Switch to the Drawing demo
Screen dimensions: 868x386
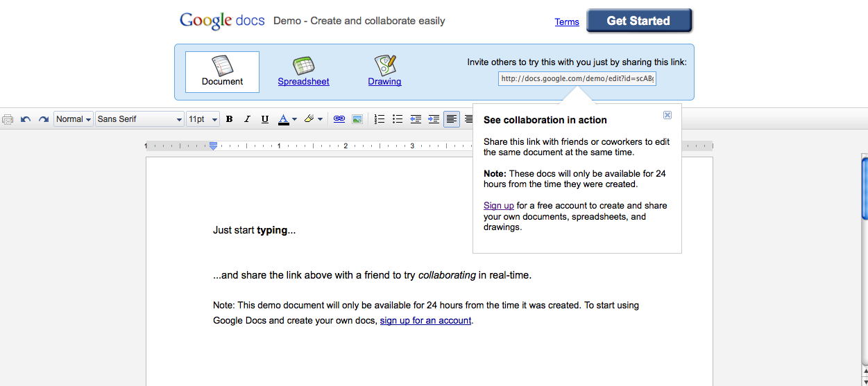click(x=384, y=82)
